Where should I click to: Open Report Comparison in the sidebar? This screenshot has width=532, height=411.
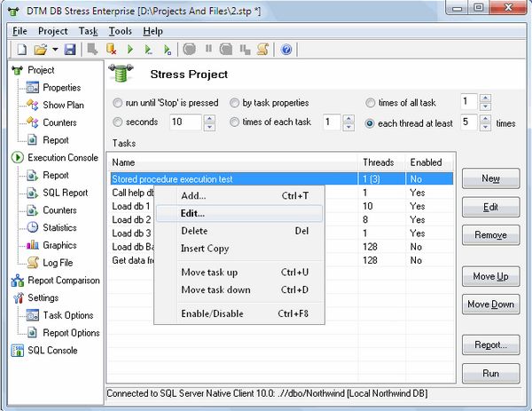[64, 281]
